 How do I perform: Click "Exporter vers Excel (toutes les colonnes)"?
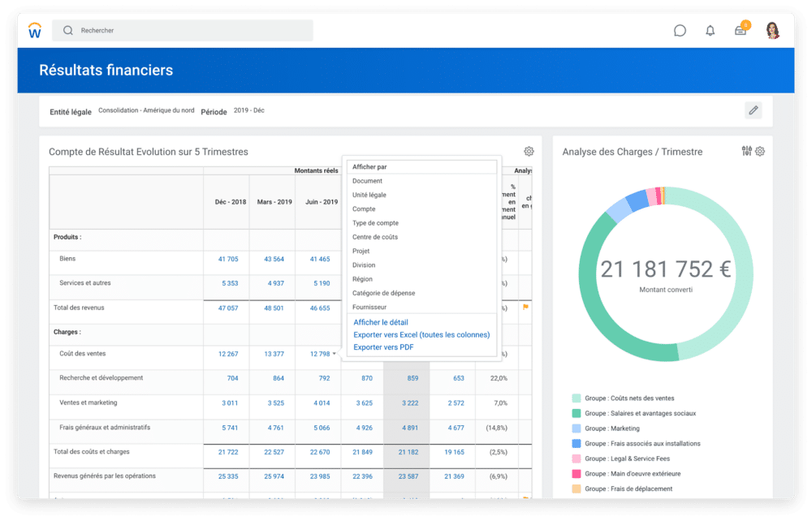pyautogui.click(x=421, y=335)
